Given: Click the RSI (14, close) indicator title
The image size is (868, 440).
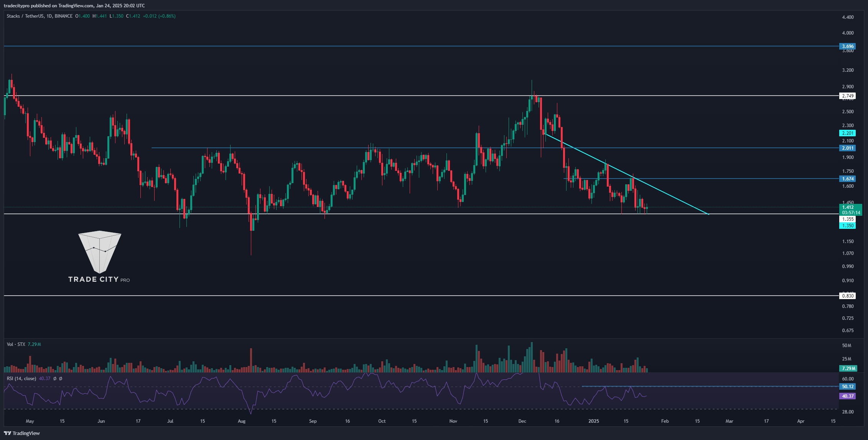Looking at the screenshot, I should pos(21,379).
